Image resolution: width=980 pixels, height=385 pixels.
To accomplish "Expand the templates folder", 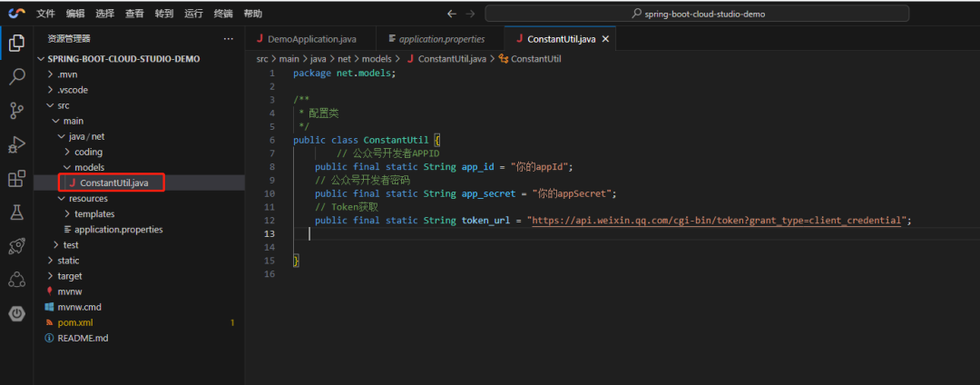I will pos(139,213).
